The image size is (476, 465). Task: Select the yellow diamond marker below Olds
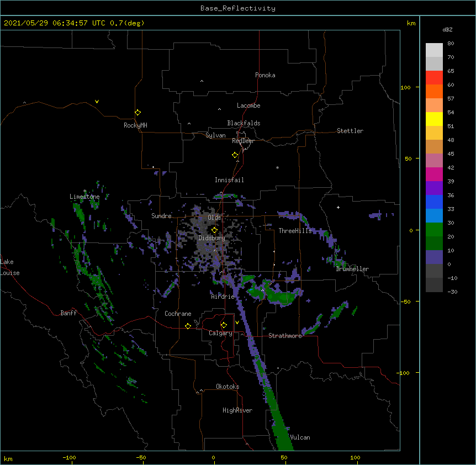point(214,230)
